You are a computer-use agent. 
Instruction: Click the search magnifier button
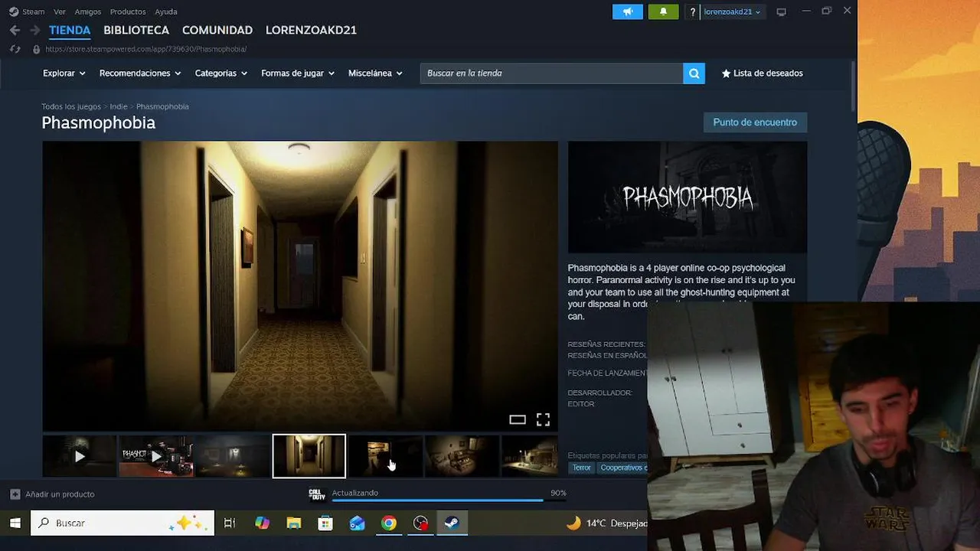pos(694,73)
